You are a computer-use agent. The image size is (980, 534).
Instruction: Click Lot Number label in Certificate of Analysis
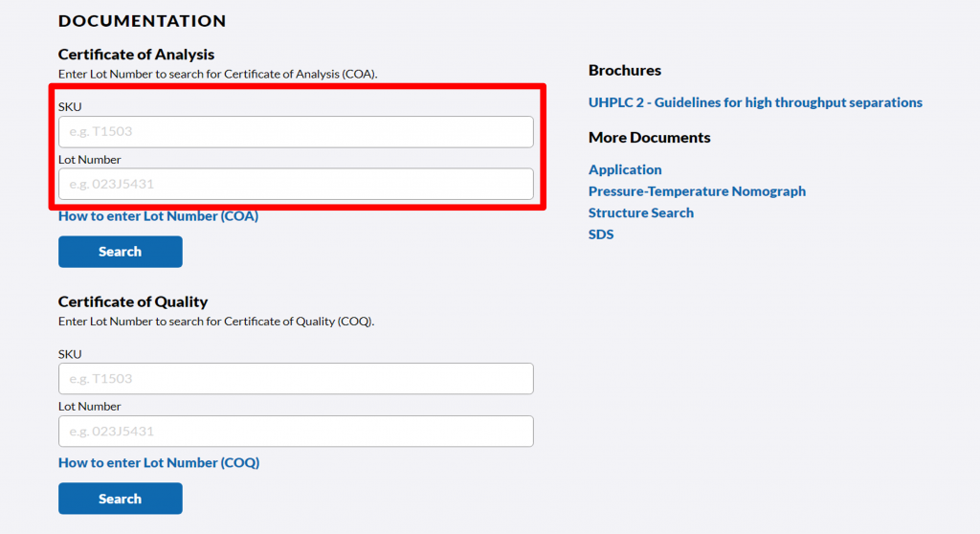(89, 160)
